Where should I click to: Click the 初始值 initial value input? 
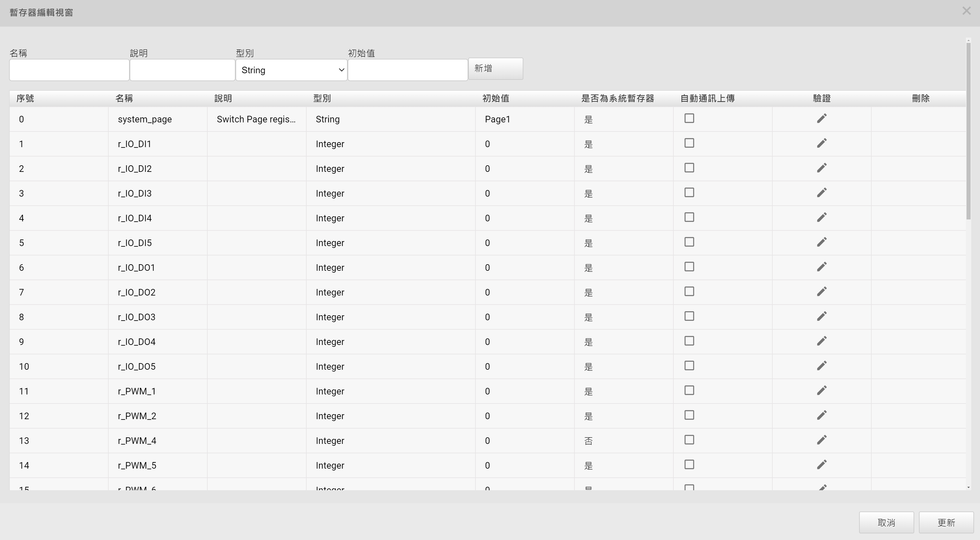point(408,70)
